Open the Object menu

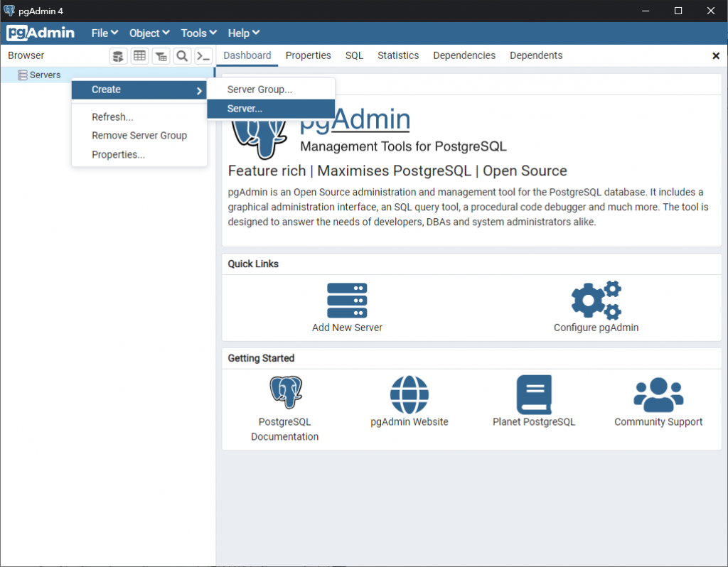[x=149, y=33]
